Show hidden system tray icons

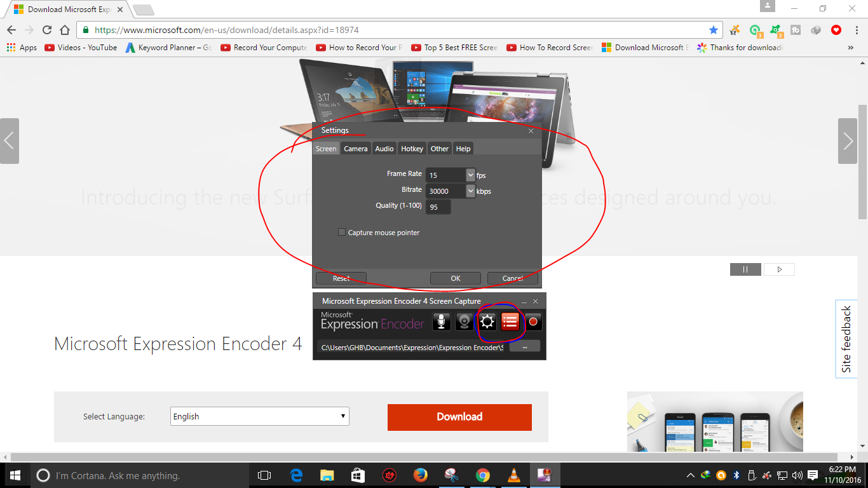coord(691,475)
